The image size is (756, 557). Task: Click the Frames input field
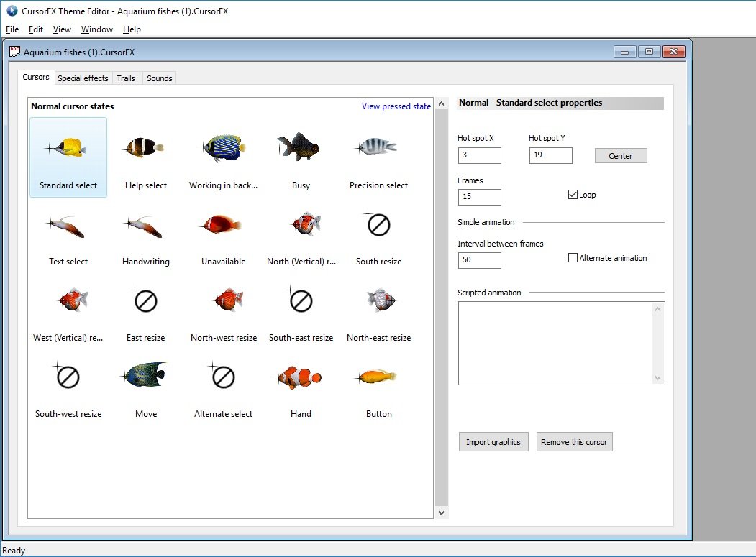pyautogui.click(x=479, y=197)
